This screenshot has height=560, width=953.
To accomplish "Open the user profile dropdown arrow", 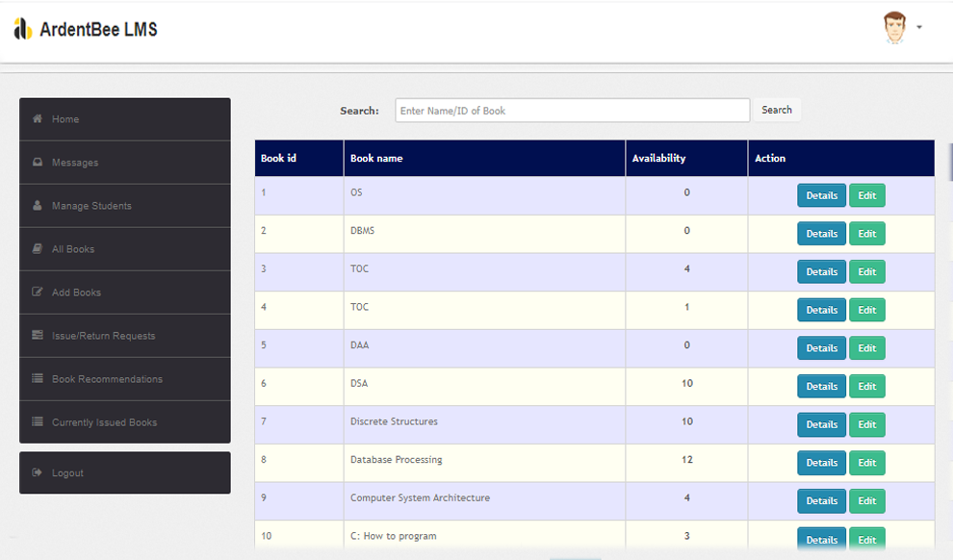I will (919, 28).
